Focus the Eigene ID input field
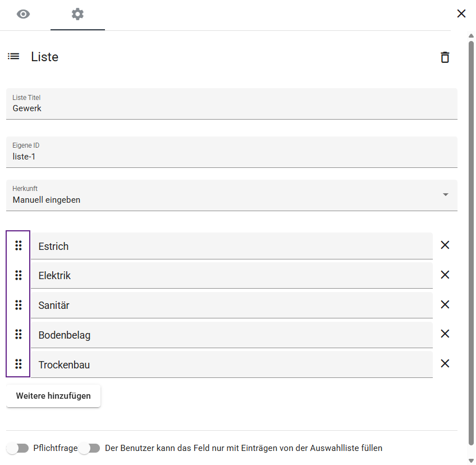The image size is (476, 465). (x=231, y=157)
